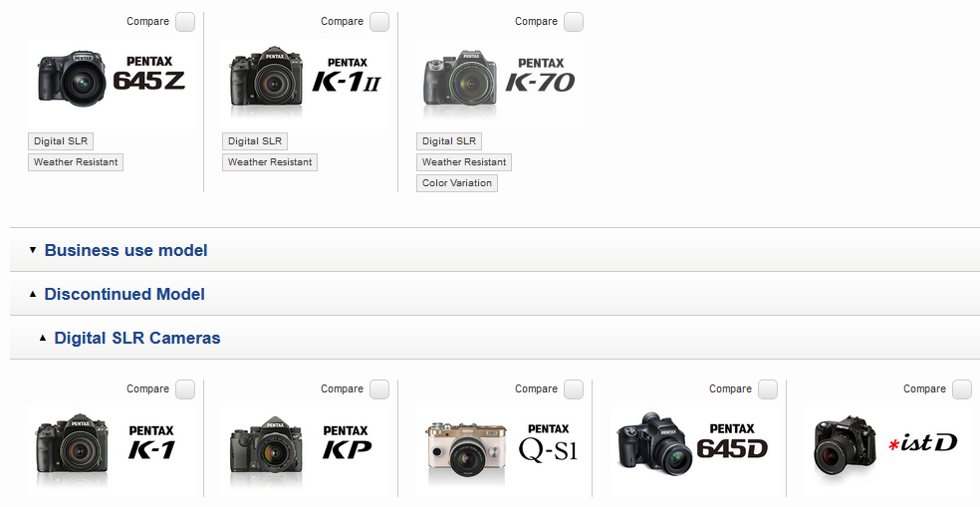
Task: Click the Compare label above *ist D
Action: click(924, 388)
